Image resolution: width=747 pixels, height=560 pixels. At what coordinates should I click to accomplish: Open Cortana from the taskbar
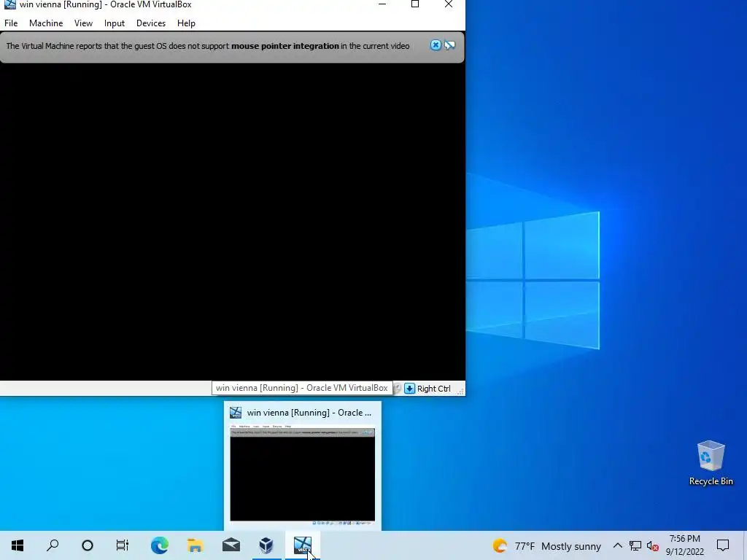pyautogui.click(x=88, y=545)
